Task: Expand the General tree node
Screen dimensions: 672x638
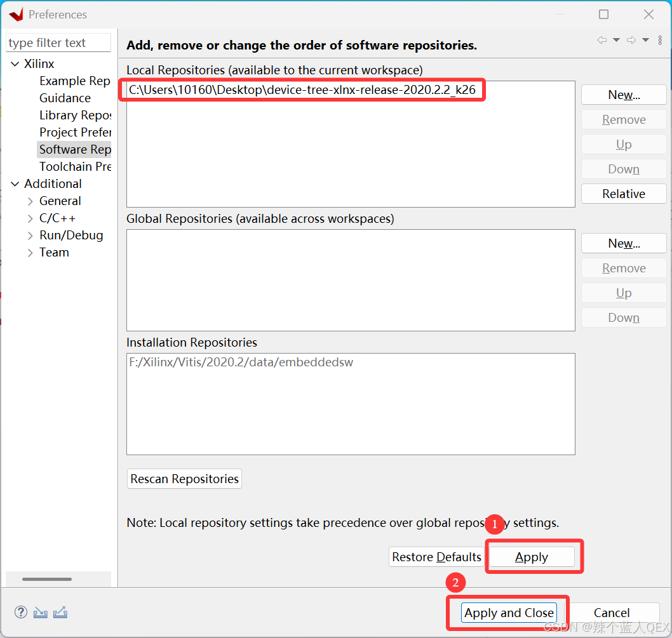Action: (x=30, y=201)
